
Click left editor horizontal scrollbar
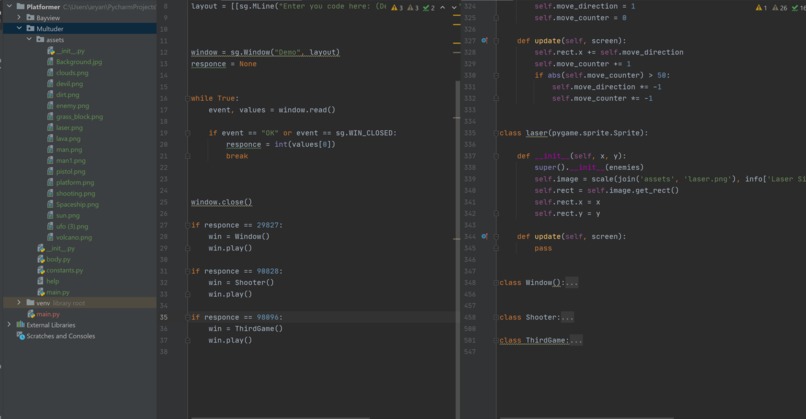pos(280,417)
